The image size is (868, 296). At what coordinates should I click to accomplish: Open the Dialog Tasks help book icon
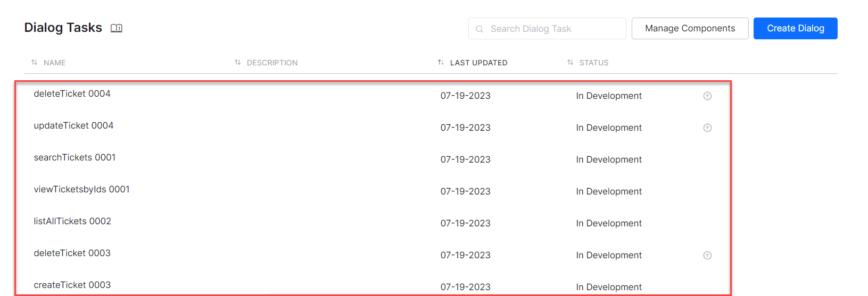(x=117, y=28)
